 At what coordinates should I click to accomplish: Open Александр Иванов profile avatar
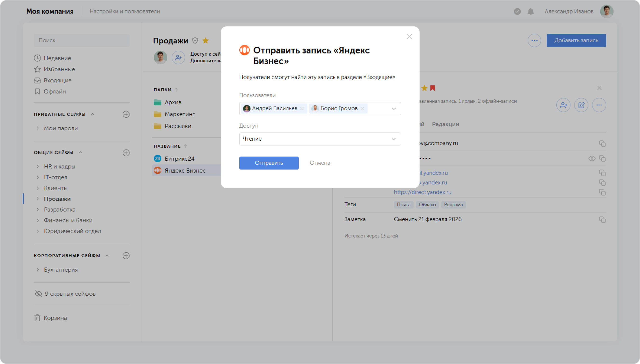606,12
